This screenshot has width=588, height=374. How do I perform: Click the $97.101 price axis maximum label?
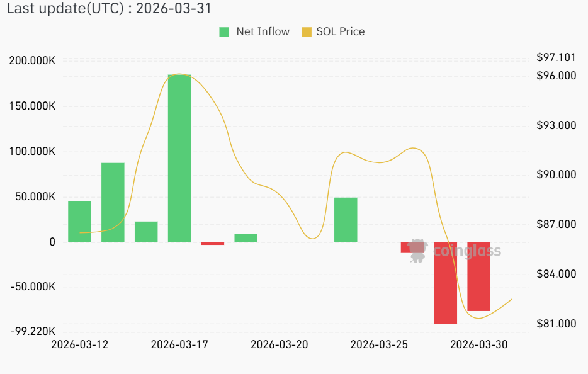click(556, 58)
